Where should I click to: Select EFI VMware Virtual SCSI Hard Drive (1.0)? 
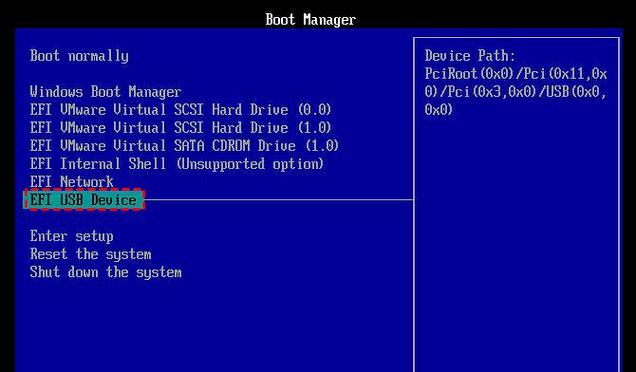[x=181, y=128]
